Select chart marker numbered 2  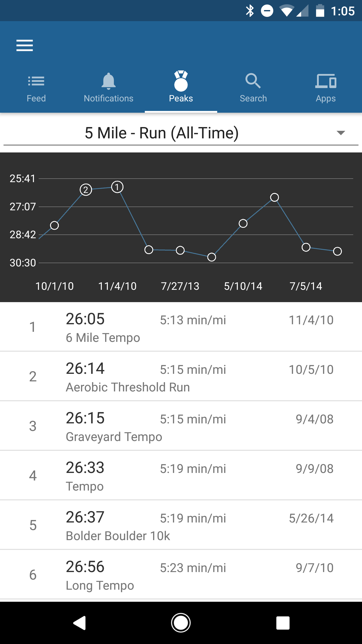(86, 190)
